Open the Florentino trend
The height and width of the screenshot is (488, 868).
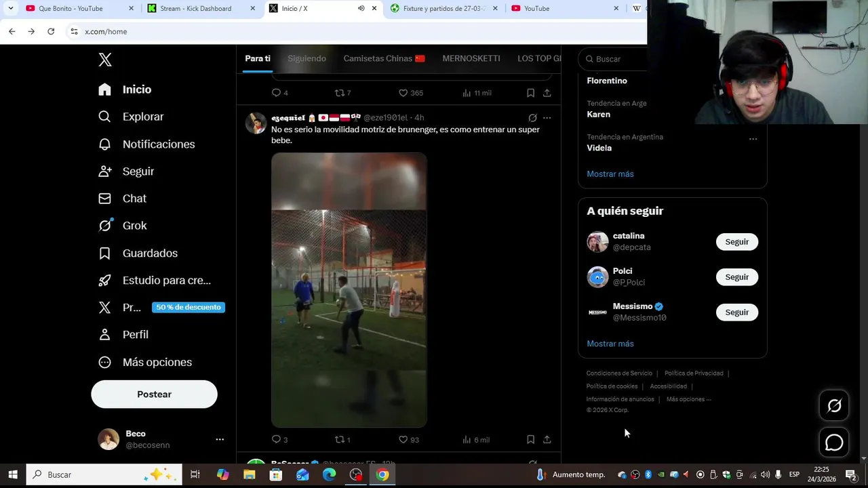coord(607,81)
